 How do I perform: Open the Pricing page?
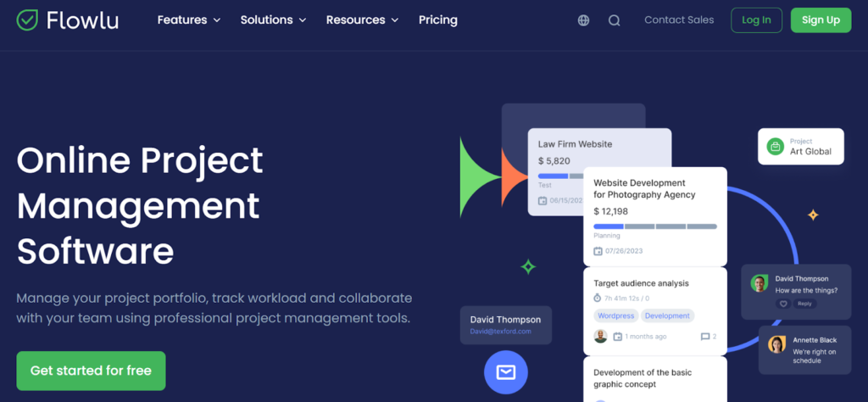[x=437, y=20]
